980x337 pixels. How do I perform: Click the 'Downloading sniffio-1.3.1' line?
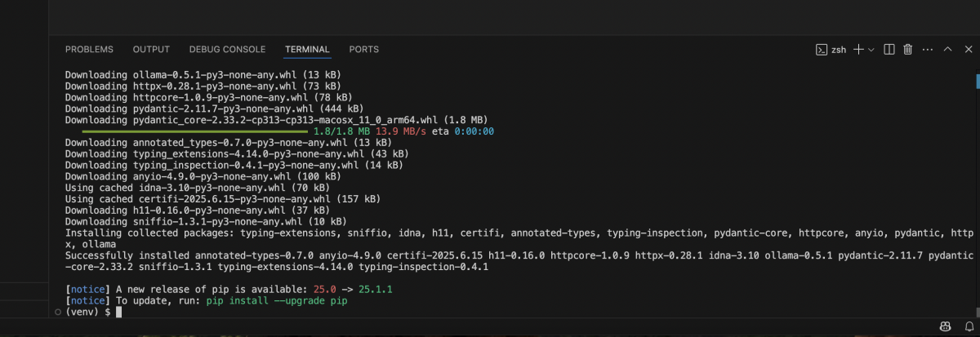point(206,221)
